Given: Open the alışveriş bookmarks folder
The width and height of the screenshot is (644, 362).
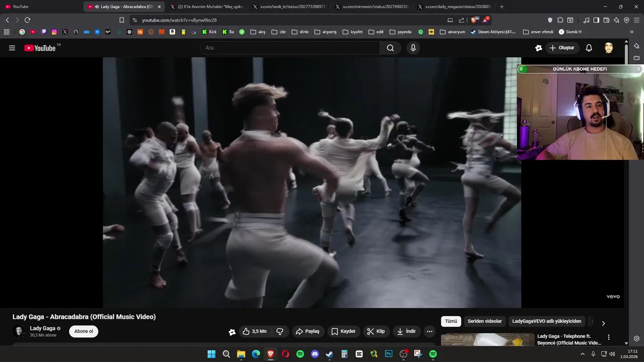Looking at the screenshot, I should pos(325,32).
